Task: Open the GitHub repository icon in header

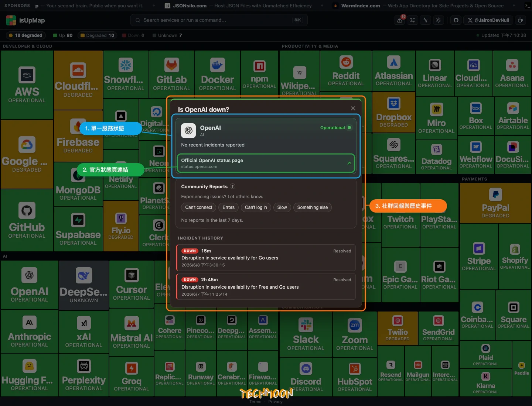Action: 456,20
